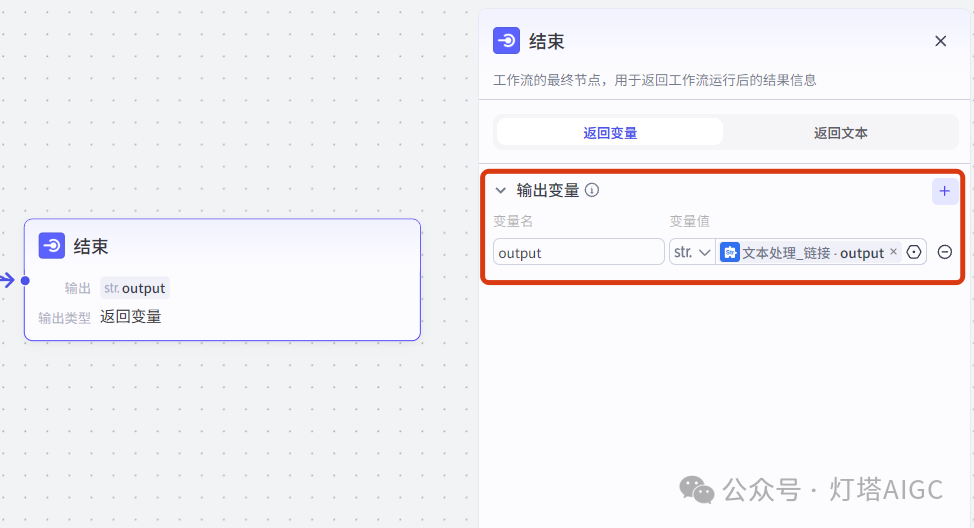This screenshot has width=974, height=528.
Task: Add a new output variable with plus icon
Action: pos(944,191)
